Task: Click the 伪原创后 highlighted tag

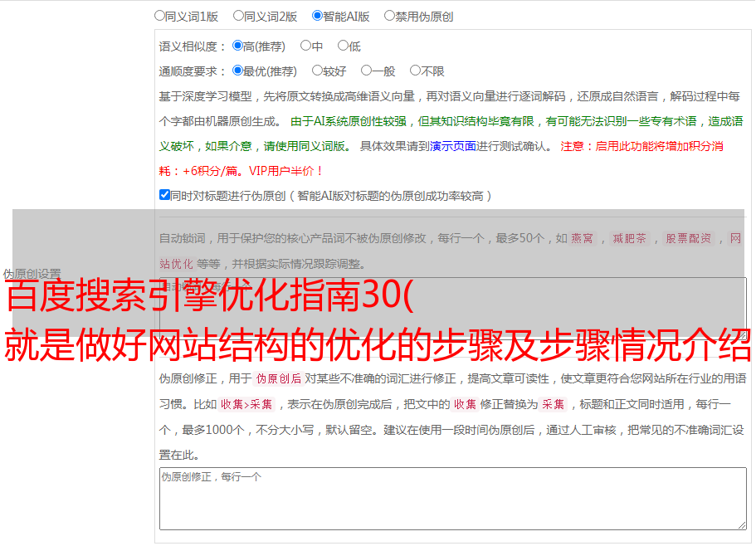Action: point(279,378)
